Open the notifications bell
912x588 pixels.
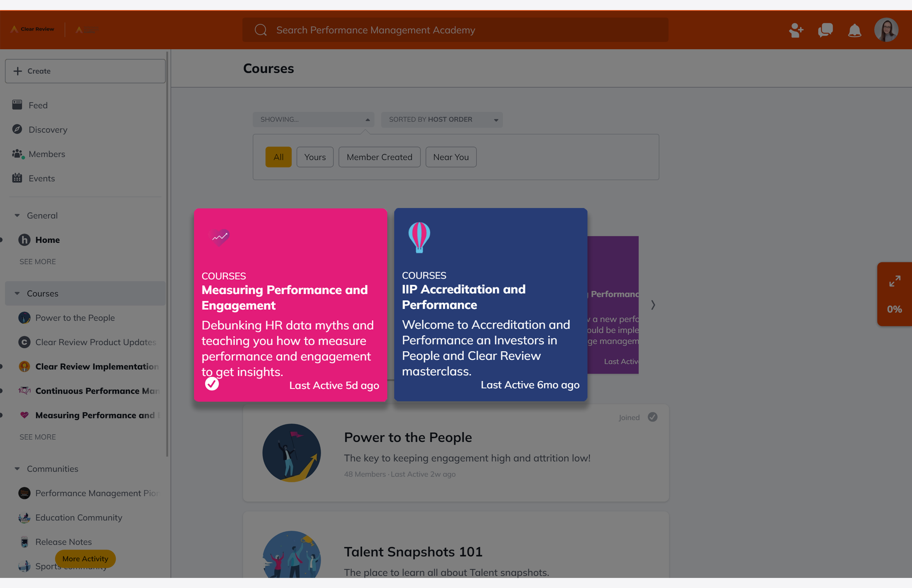(854, 30)
